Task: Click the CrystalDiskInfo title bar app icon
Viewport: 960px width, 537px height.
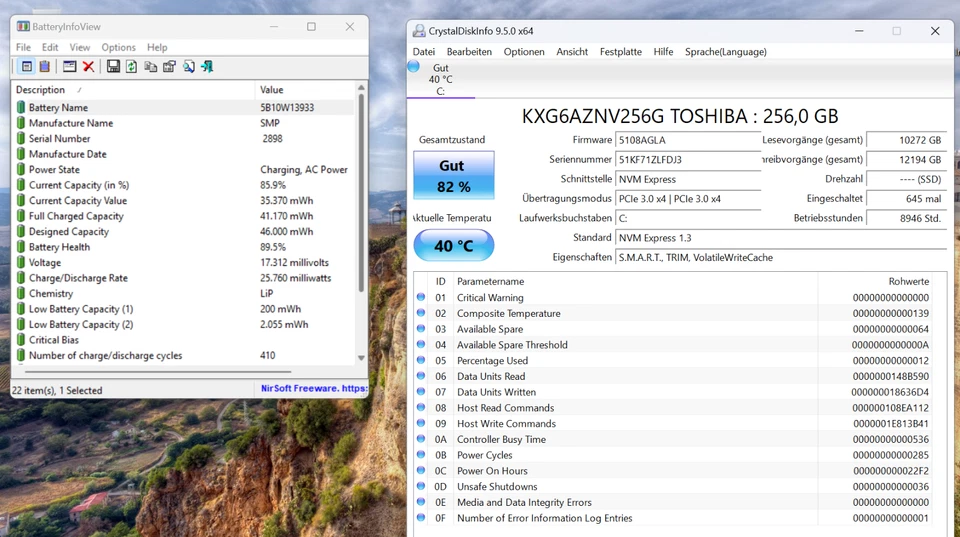Action: [419, 31]
